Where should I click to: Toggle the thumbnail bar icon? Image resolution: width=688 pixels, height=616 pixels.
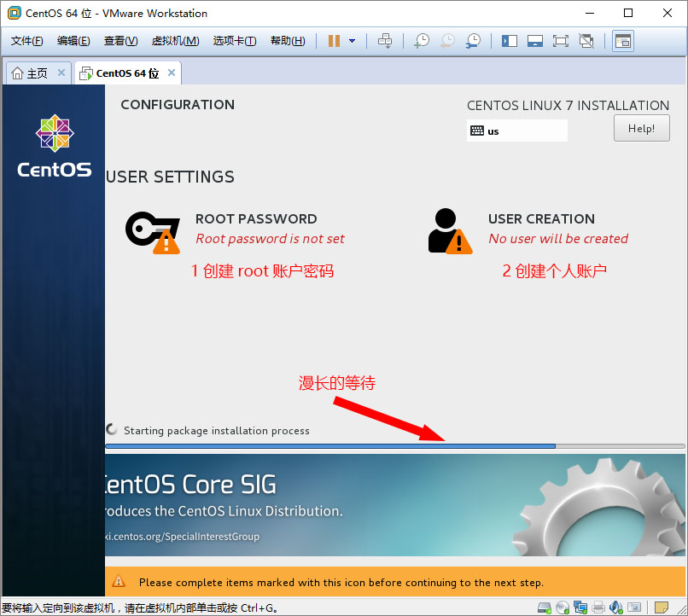click(535, 41)
